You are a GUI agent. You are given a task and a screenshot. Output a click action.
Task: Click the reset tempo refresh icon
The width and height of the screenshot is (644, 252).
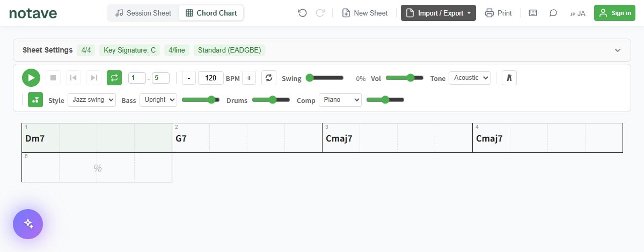coord(269,78)
